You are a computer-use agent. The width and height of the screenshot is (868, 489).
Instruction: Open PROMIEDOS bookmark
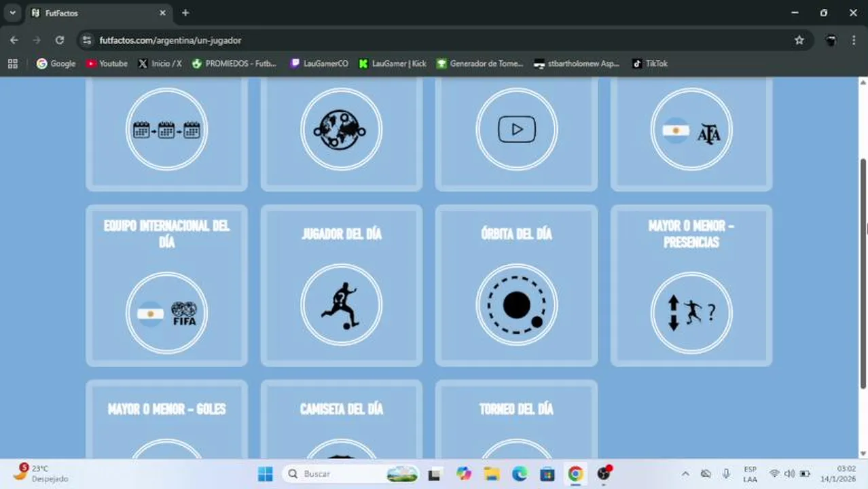click(x=234, y=63)
